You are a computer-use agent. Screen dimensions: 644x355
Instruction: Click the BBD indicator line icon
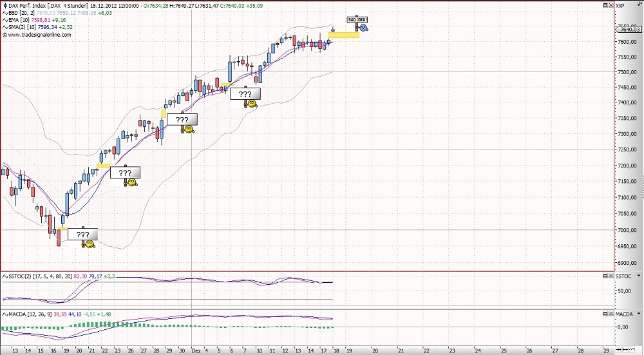pos(5,13)
